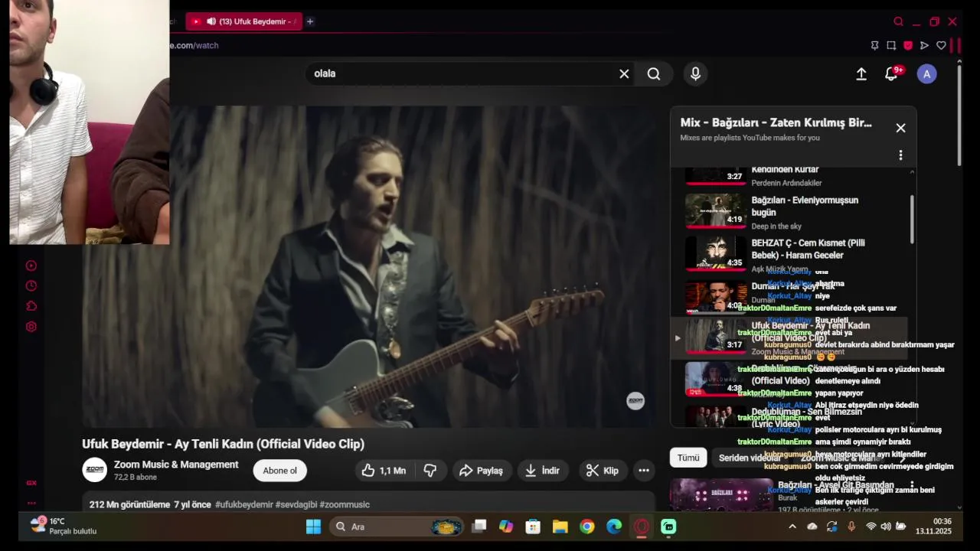Open Opera tab search magnifier icon

[898, 21]
